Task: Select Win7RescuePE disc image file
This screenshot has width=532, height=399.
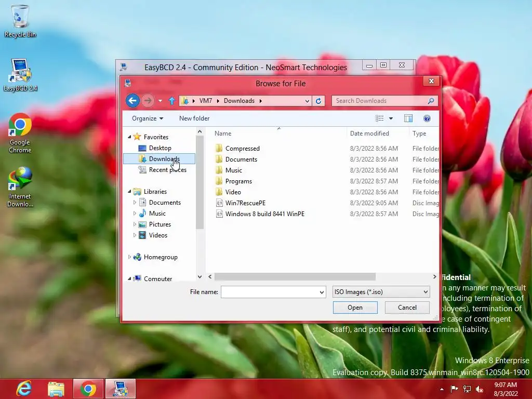Action: tap(245, 203)
